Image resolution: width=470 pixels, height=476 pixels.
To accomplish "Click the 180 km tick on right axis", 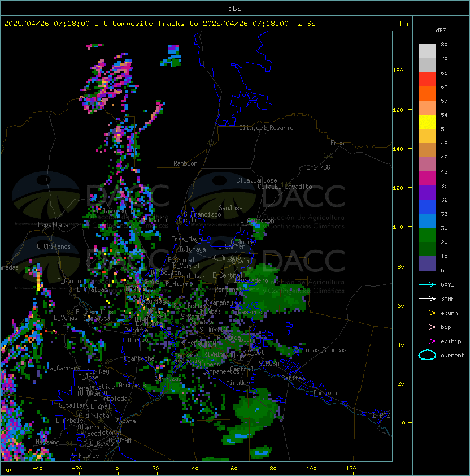I will (x=398, y=71).
